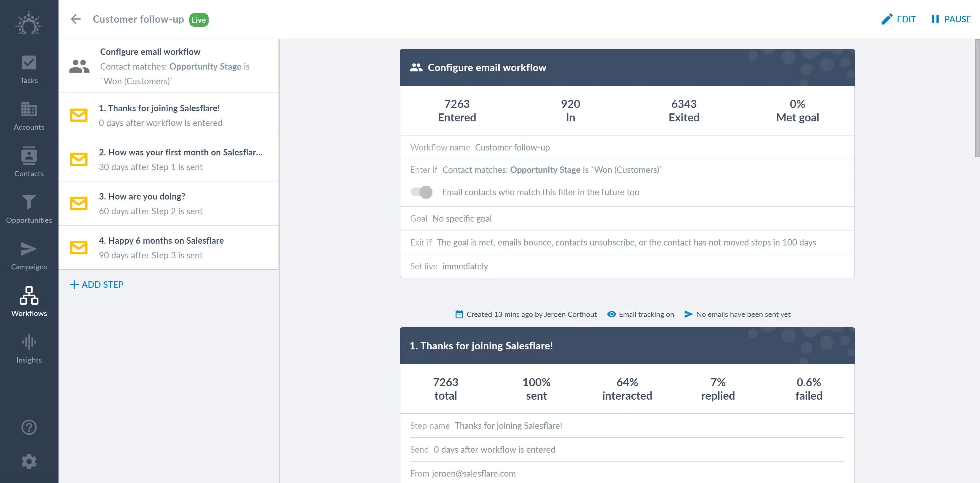980x483 pixels.
Task: Open the Help icon
Action: pyautogui.click(x=28, y=427)
